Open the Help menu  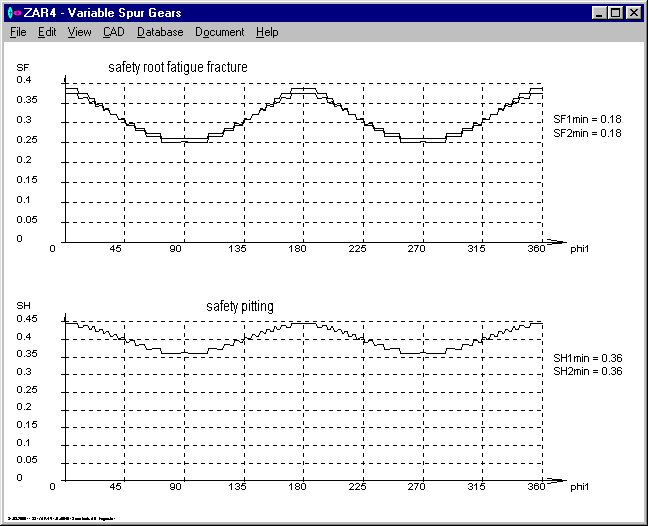267,32
